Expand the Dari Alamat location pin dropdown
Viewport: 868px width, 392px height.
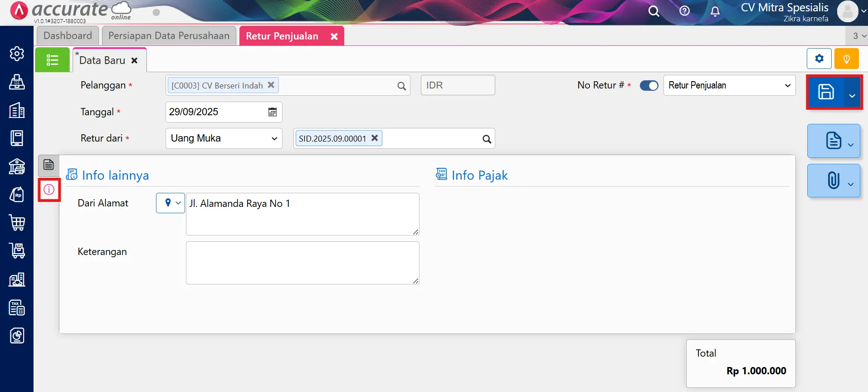[x=171, y=203]
